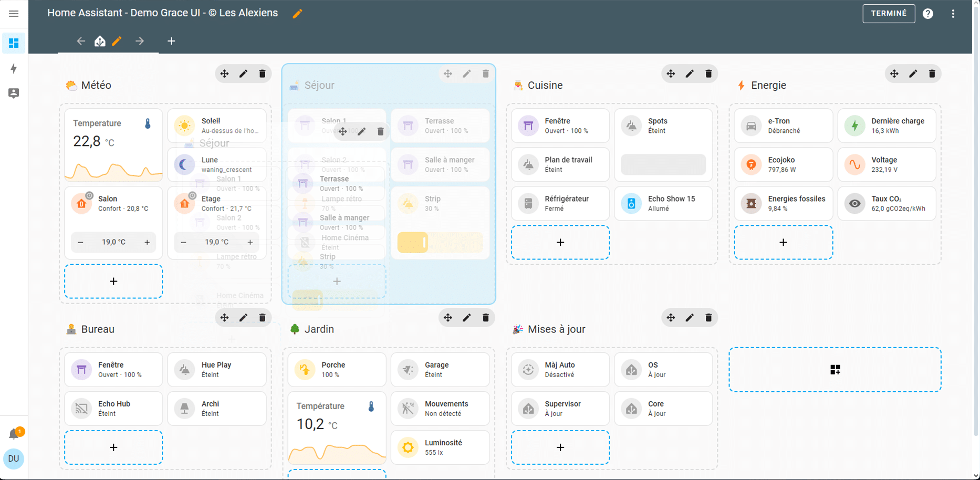Screen dimensions: 980x480
Task: Click the delete icon on the Jardin section
Action: (x=485, y=317)
